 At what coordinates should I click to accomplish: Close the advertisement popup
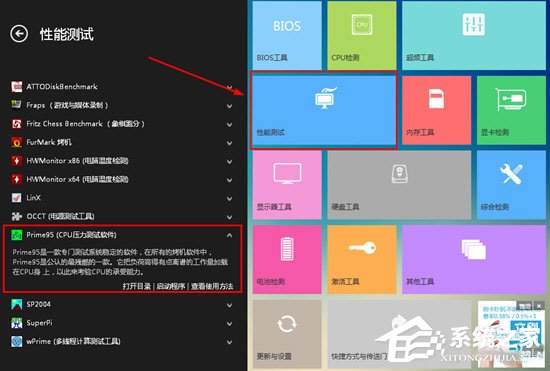tap(539, 306)
